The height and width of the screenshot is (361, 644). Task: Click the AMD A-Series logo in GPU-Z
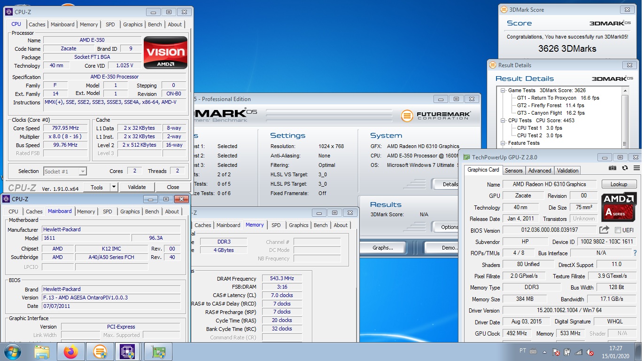[619, 206]
